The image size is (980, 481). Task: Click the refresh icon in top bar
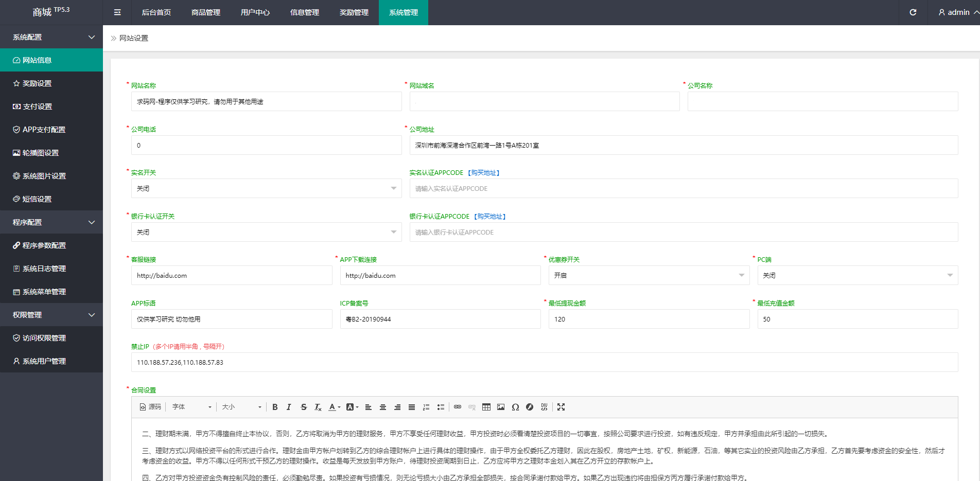click(x=913, y=12)
